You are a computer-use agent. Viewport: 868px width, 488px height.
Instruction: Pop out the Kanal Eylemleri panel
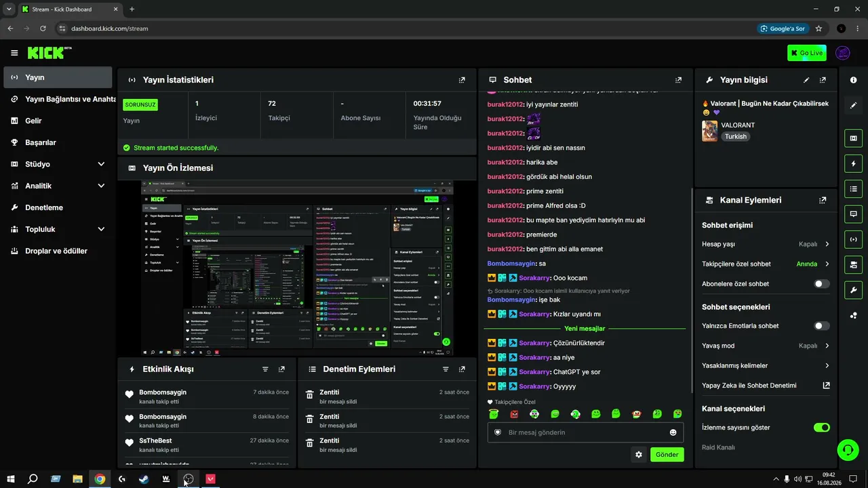[823, 201]
